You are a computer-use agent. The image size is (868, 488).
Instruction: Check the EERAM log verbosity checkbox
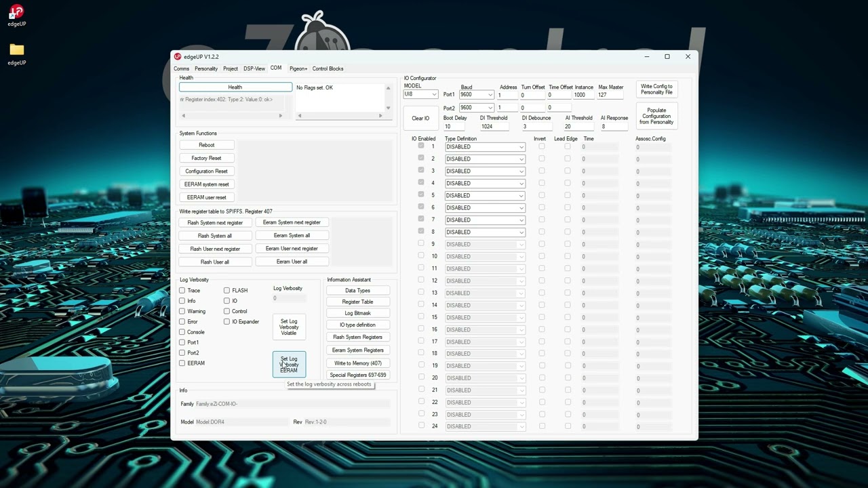click(182, 363)
